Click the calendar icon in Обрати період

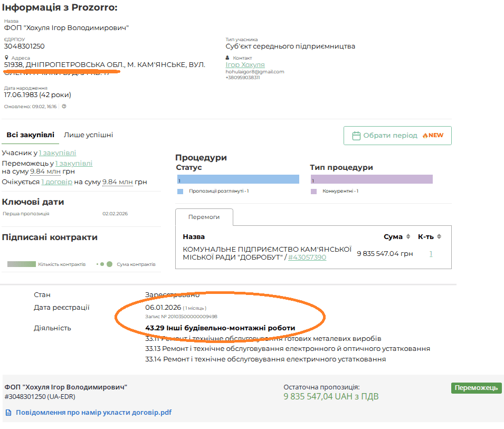point(356,136)
